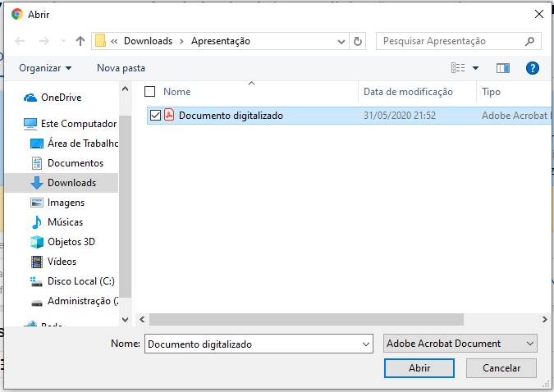Toggle the preview pane
This screenshot has width=554, height=392.
click(x=503, y=68)
